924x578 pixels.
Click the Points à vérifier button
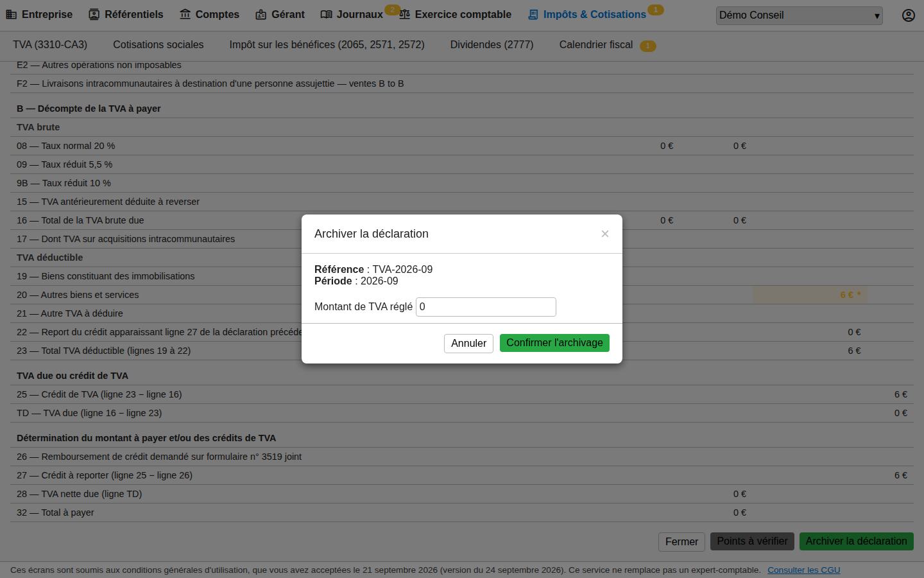click(x=752, y=541)
